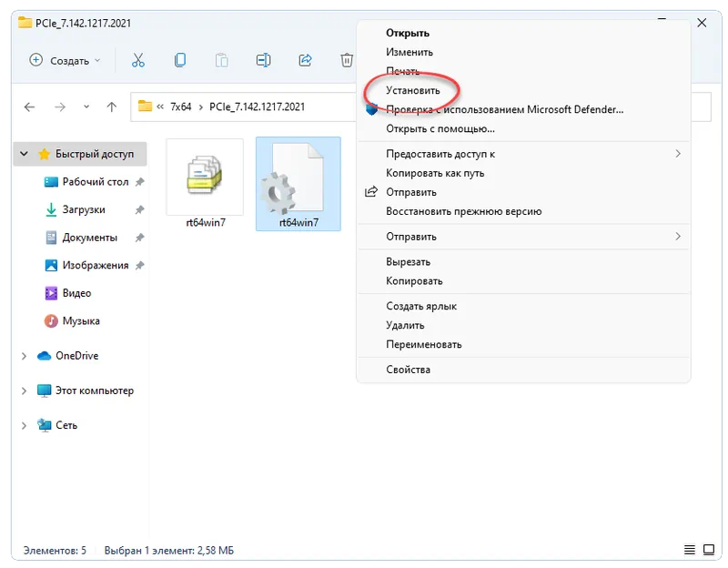The height and width of the screenshot is (568, 728).
Task: Collapse the Быстрый доступ section
Action: (25, 154)
